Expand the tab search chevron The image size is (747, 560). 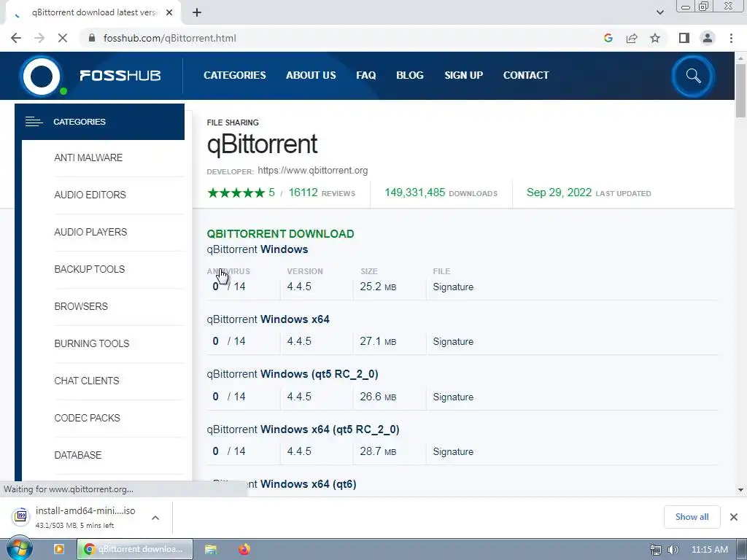click(x=659, y=12)
